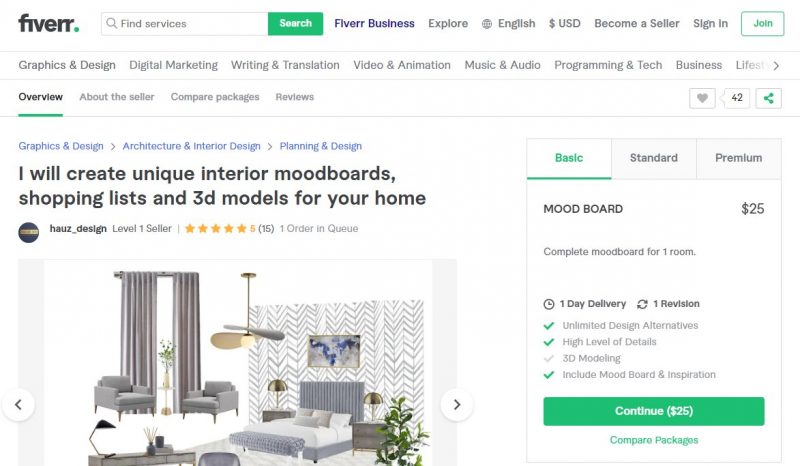The width and height of the screenshot is (800, 466).
Task: Switch to the Premium package tab
Action: click(x=738, y=158)
